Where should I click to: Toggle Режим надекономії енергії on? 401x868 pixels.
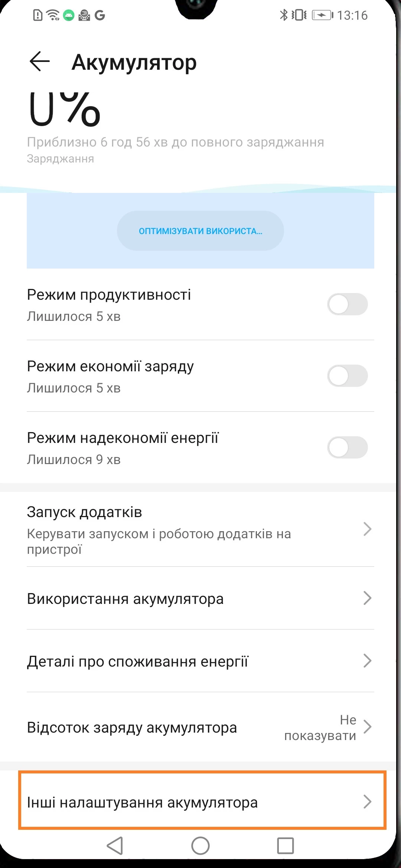coord(347,447)
